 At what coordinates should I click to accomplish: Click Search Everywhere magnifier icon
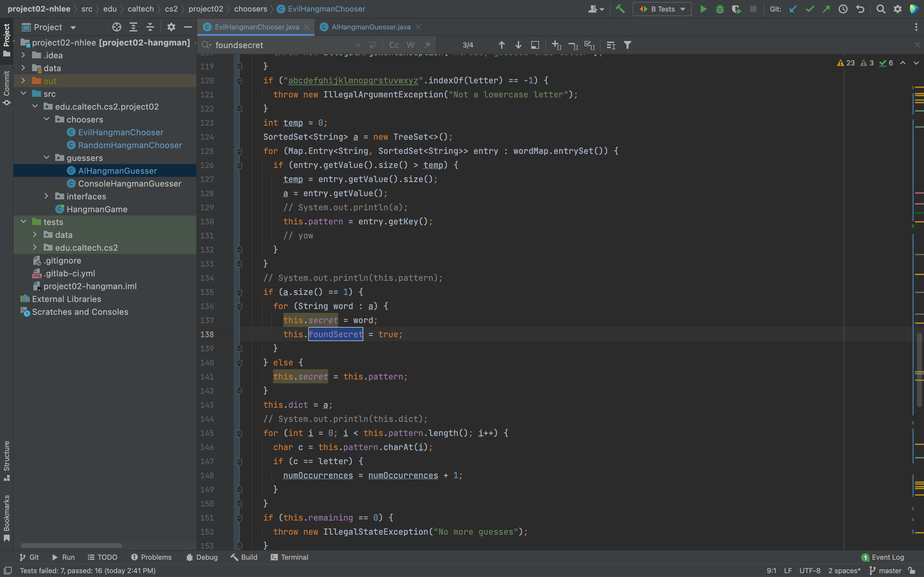tap(880, 9)
